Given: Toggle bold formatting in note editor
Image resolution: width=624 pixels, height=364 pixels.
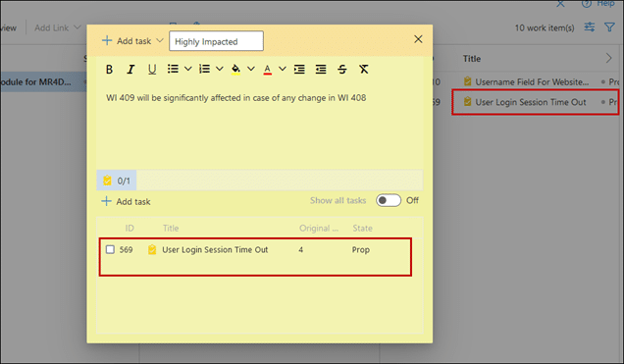Looking at the screenshot, I should (109, 70).
